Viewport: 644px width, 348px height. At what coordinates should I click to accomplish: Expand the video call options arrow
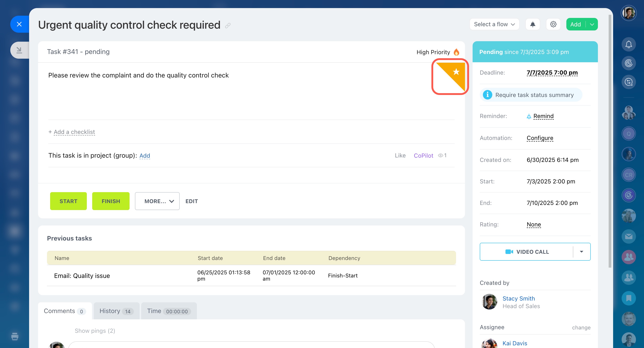click(x=582, y=252)
